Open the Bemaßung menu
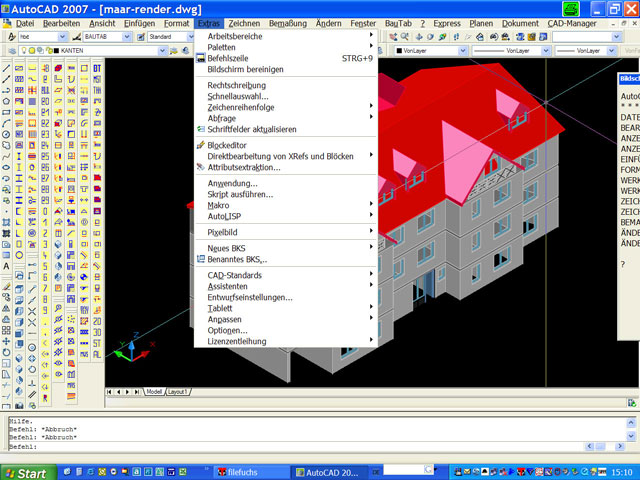The width and height of the screenshot is (640, 480). pyautogui.click(x=288, y=24)
